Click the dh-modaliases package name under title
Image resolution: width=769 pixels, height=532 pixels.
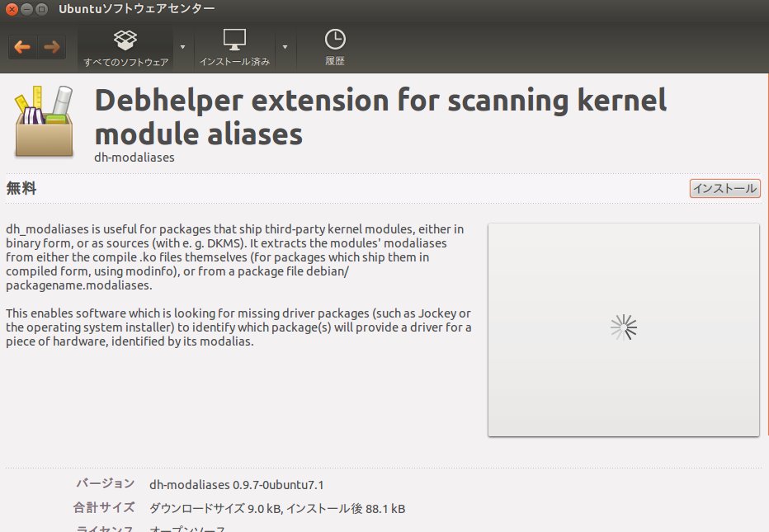point(134,158)
